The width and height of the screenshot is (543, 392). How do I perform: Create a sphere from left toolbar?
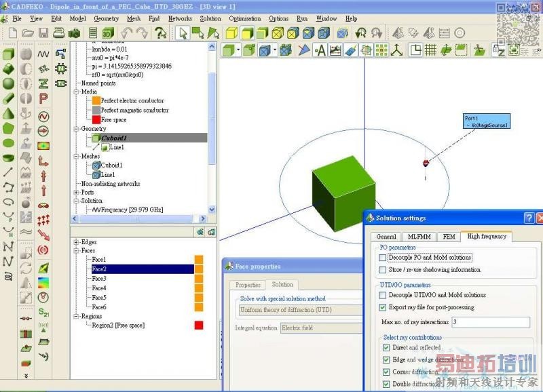click(x=9, y=83)
